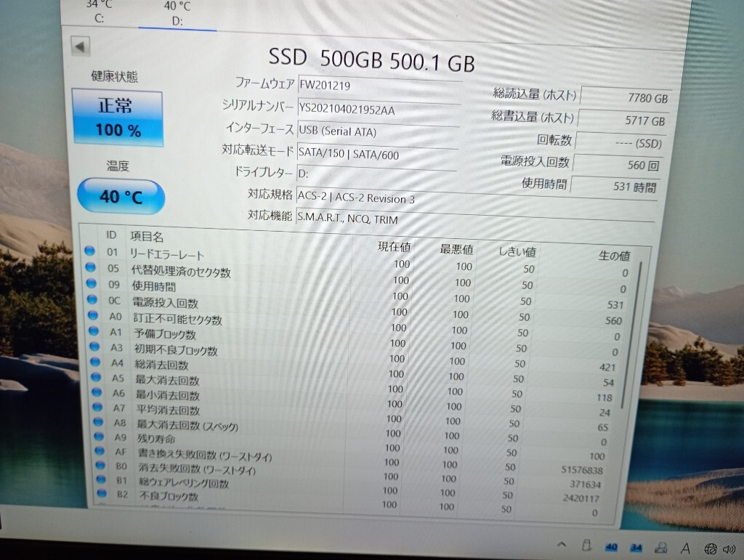Click the raw value 51576838
744x560 pixels.
tap(582, 470)
